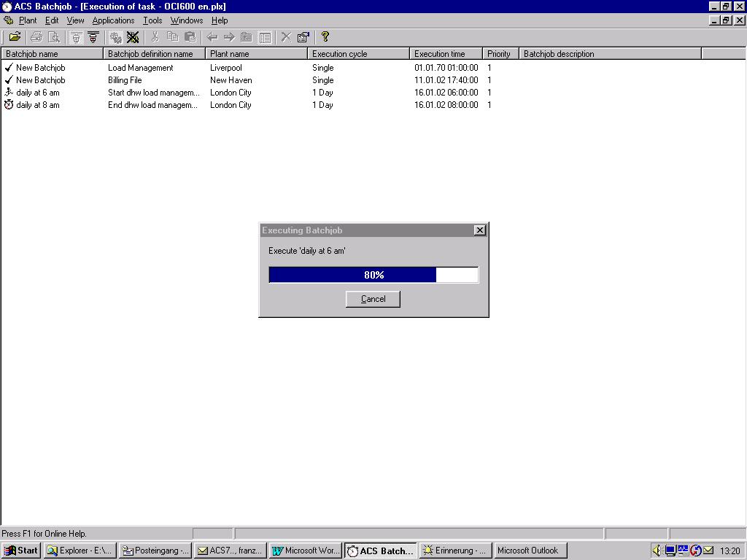Click the crossed tools toolbar icon
Image resolution: width=747 pixels, height=560 pixels.
click(133, 36)
